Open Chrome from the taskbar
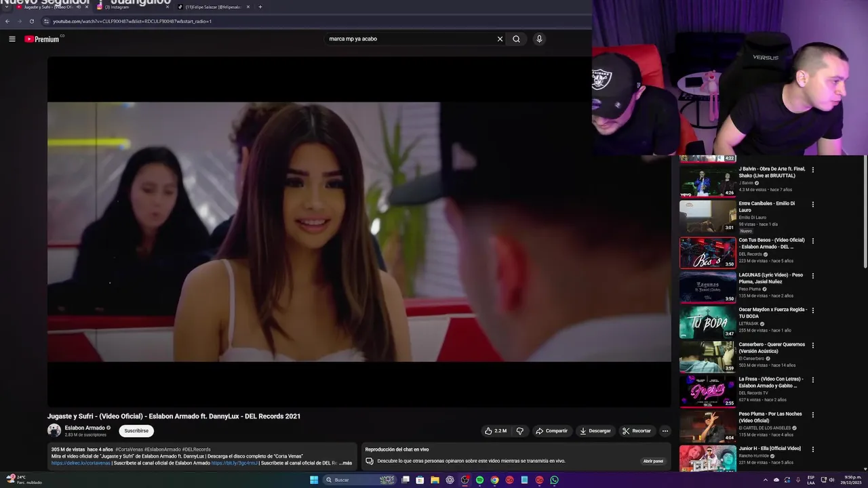The height and width of the screenshot is (488, 868). tap(494, 480)
